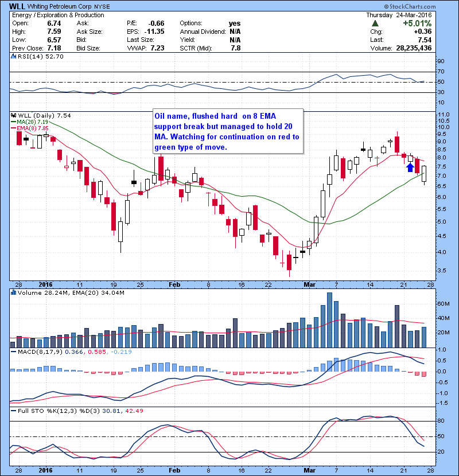Image resolution: width=459 pixels, height=476 pixels.
Task: Click the Mar label under the price chart
Action: [x=310, y=284]
